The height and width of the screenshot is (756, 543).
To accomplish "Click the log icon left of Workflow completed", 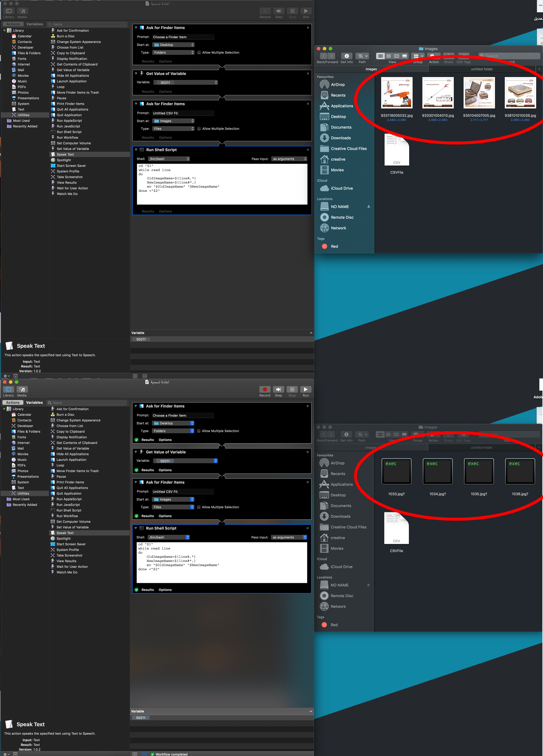I will pos(135,754).
